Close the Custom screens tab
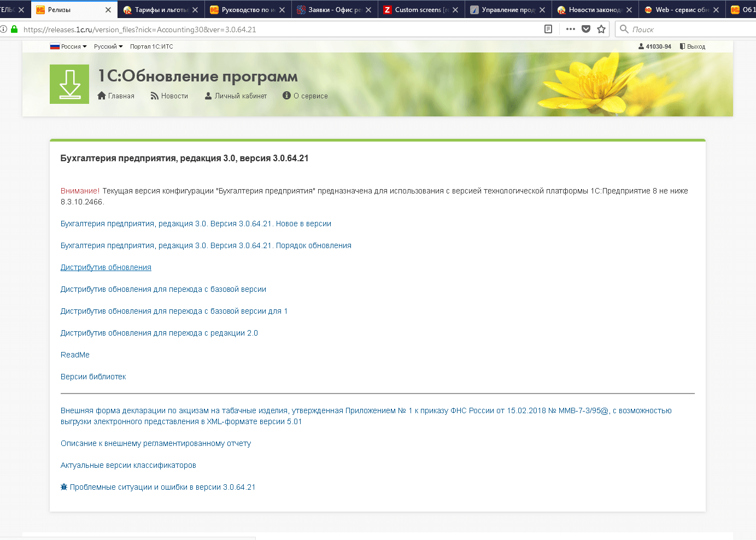Image resolution: width=756 pixels, height=540 pixels. 455,10
